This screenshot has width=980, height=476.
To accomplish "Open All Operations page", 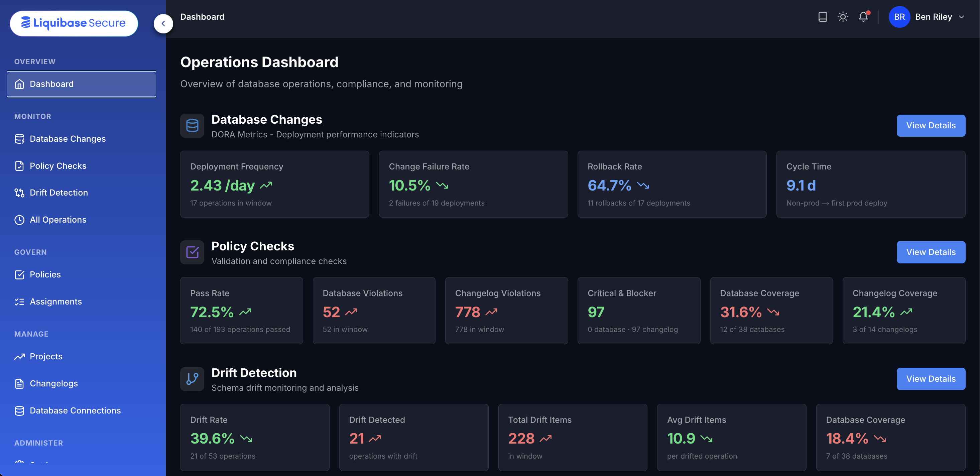I will click(x=82, y=220).
